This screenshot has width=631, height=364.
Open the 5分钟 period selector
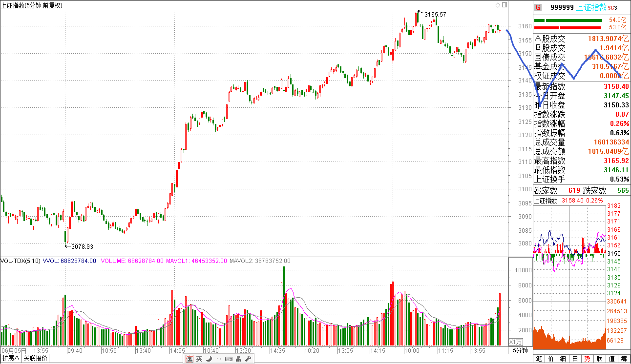(520, 350)
